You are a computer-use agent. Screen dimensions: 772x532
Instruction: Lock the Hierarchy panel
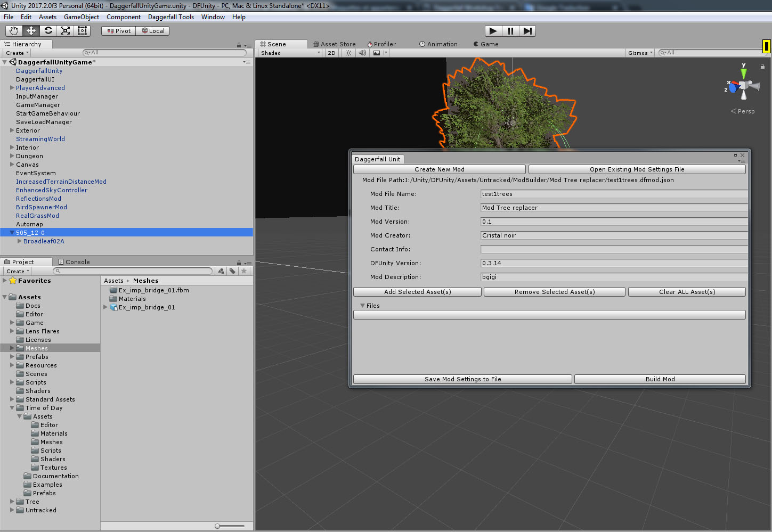coord(239,45)
